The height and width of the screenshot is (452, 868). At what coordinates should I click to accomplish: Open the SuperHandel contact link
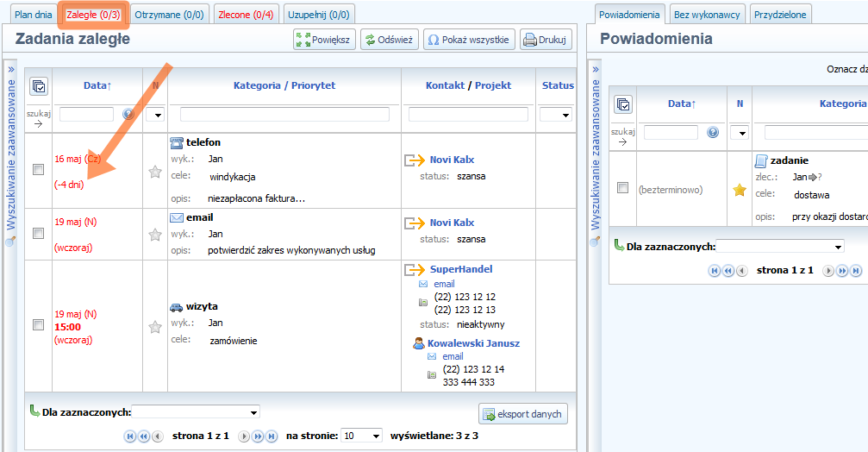pos(461,269)
